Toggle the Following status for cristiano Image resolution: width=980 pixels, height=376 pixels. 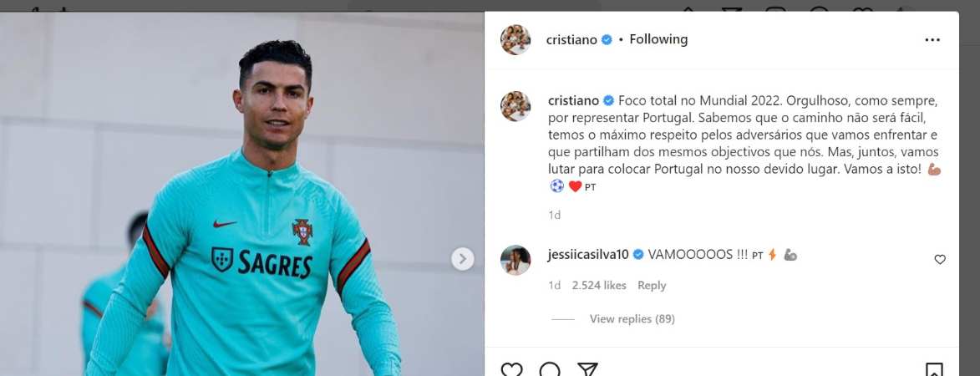click(x=658, y=39)
